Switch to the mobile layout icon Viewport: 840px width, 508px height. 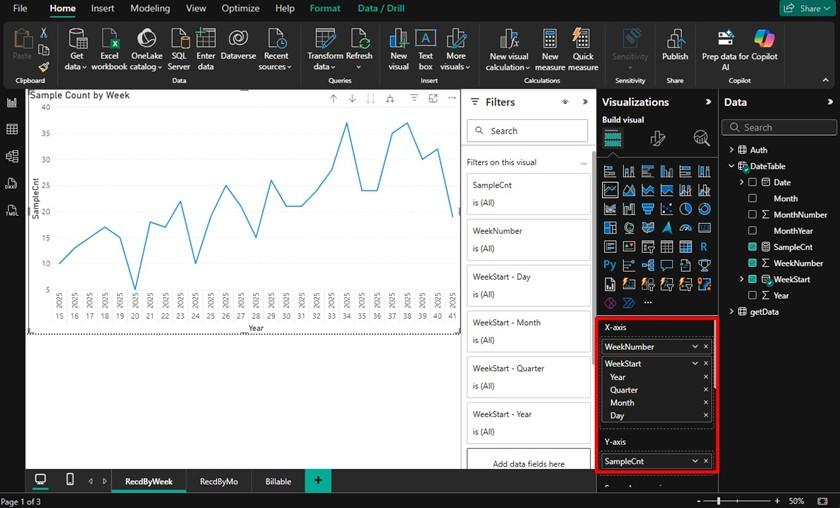click(69, 481)
